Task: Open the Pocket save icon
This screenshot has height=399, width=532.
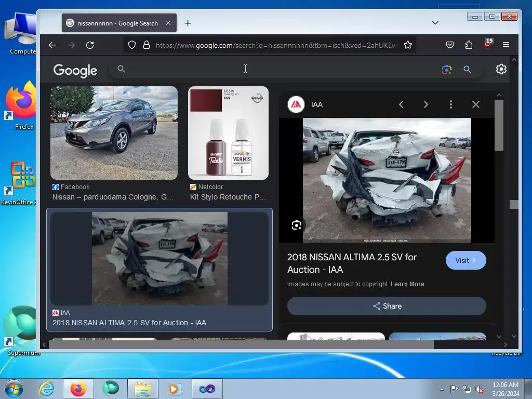Action: 450,45
